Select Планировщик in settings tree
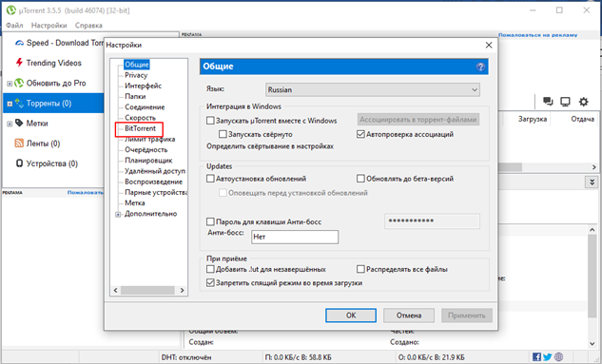Viewport: 602px width, 364px height. [x=148, y=161]
